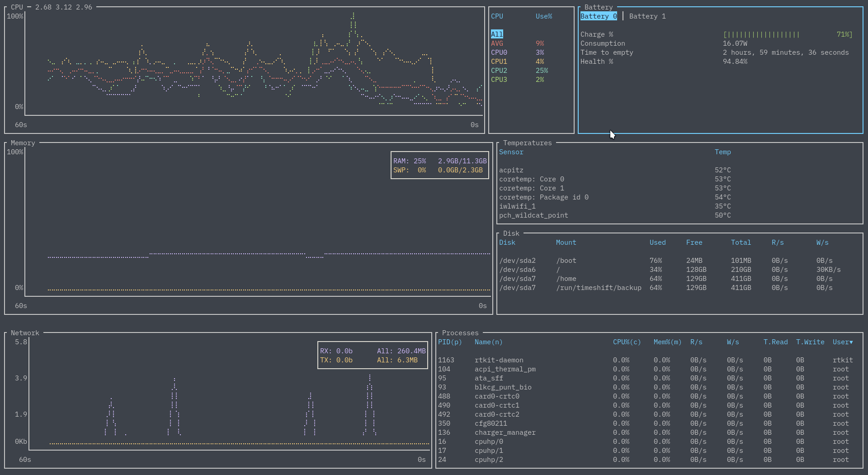Click the TX network legend line
868x475 pixels.
[368, 360]
